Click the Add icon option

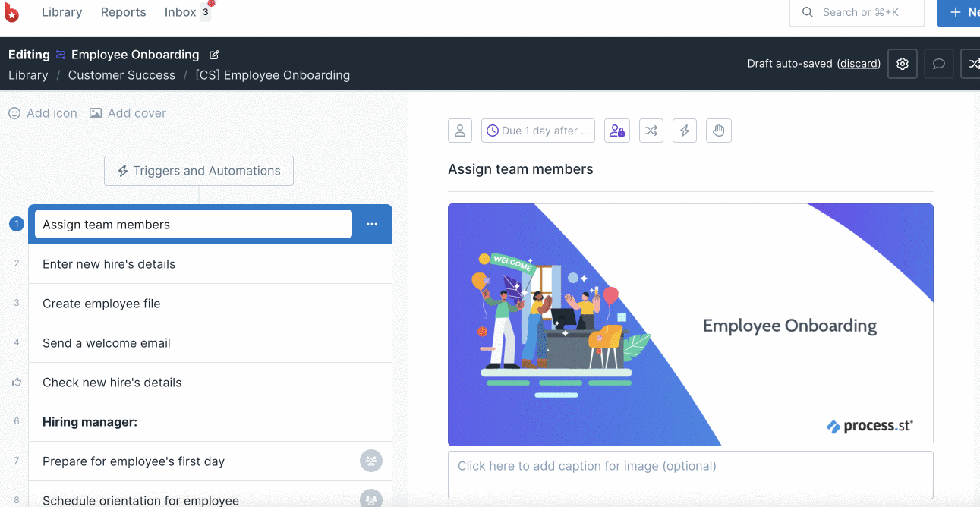pos(43,113)
